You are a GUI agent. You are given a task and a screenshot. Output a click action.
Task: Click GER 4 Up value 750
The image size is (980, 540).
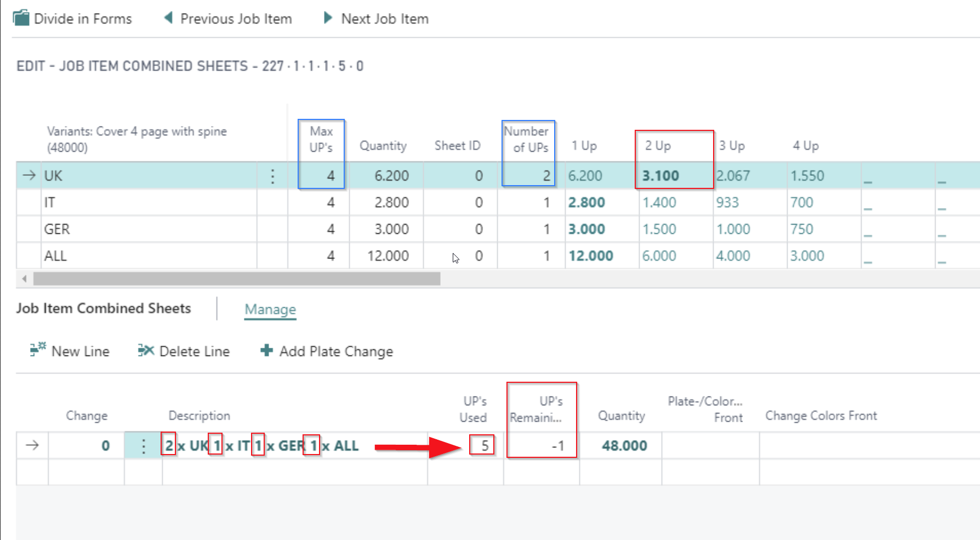(x=802, y=229)
